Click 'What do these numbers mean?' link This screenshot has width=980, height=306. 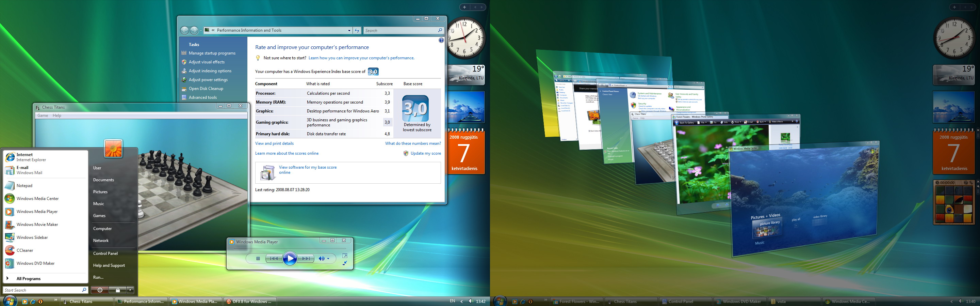[413, 143]
